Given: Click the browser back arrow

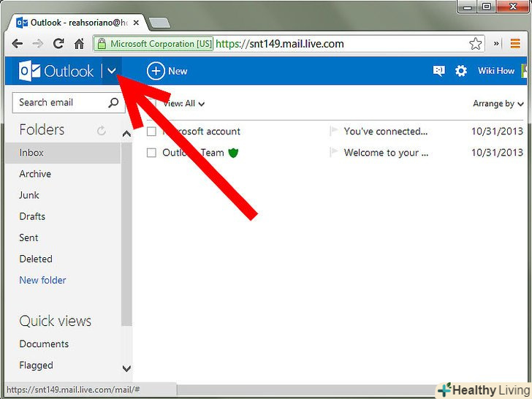Looking at the screenshot, I should point(17,44).
